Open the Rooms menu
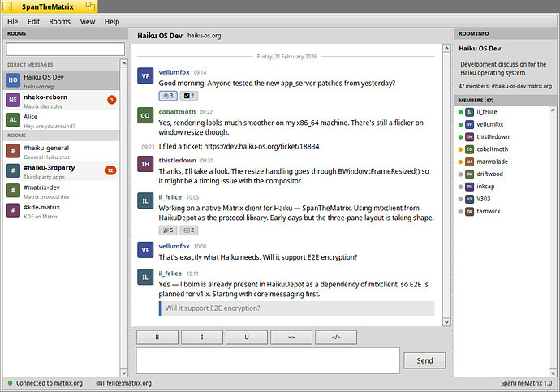 click(59, 21)
